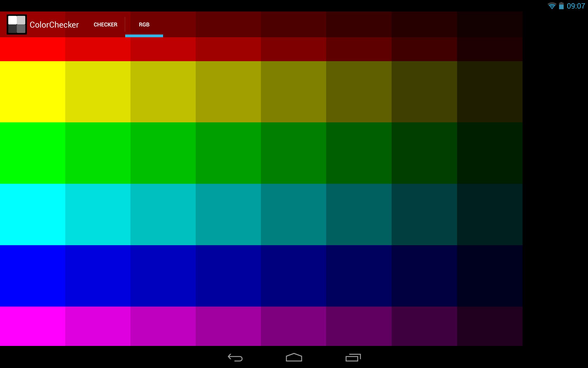This screenshot has width=588, height=368.
Task: Choose the second-brightest green swatch
Action: pos(98,153)
